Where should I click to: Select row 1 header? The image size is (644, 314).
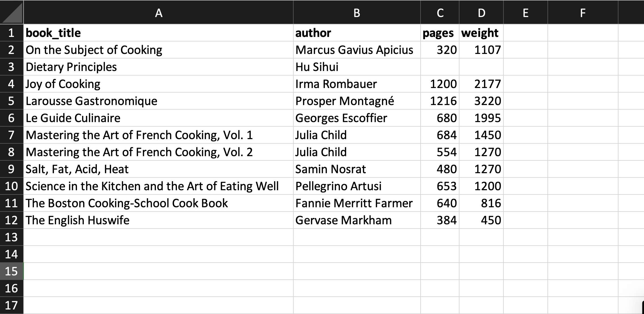(x=11, y=33)
